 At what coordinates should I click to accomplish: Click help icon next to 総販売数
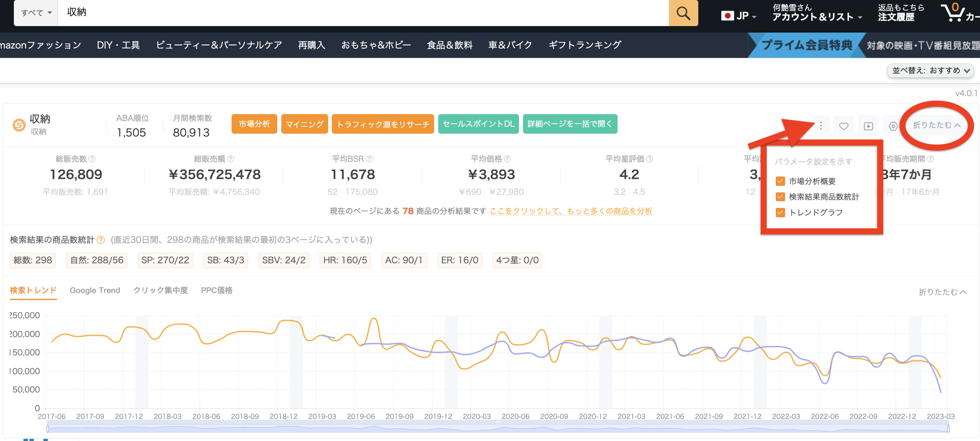click(92, 159)
